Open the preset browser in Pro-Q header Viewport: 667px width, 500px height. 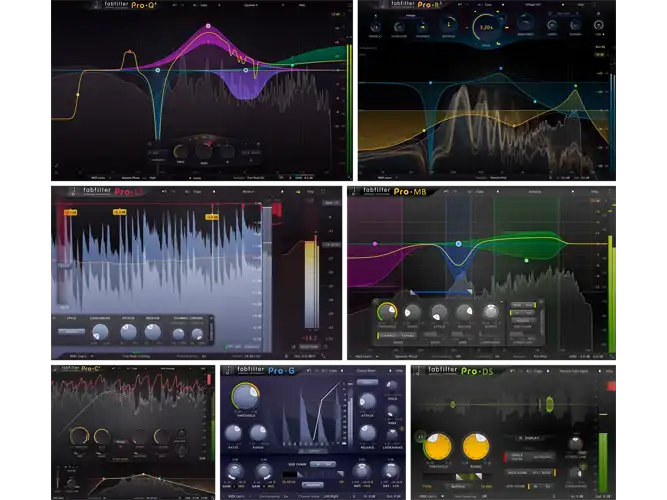click(251, 5)
